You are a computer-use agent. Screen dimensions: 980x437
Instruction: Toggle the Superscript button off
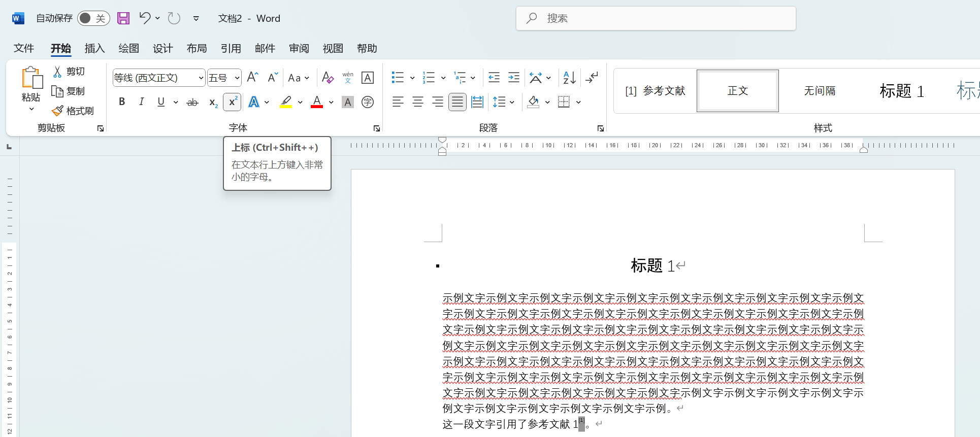pyautogui.click(x=232, y=102)
